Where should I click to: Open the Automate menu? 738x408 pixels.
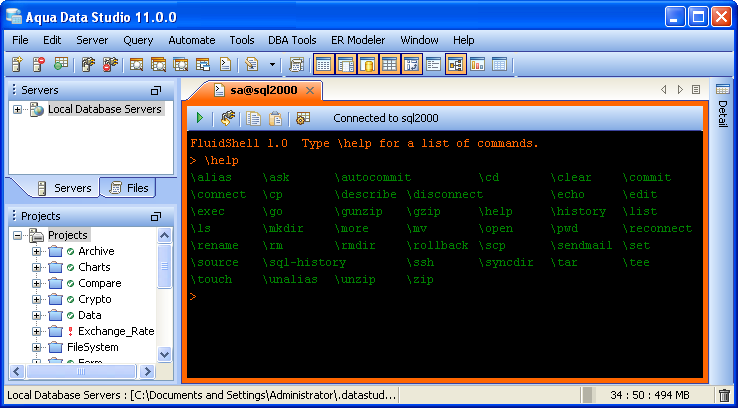pos(192,40)
